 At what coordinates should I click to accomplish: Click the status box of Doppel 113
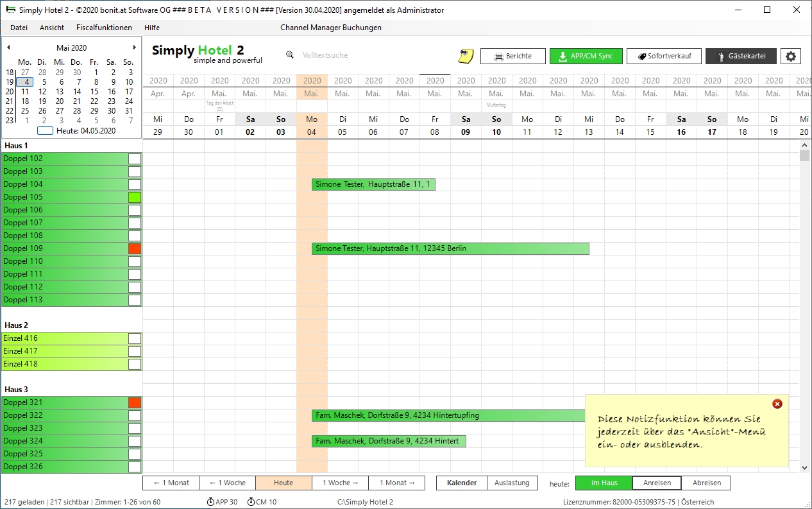coord(135,300)
